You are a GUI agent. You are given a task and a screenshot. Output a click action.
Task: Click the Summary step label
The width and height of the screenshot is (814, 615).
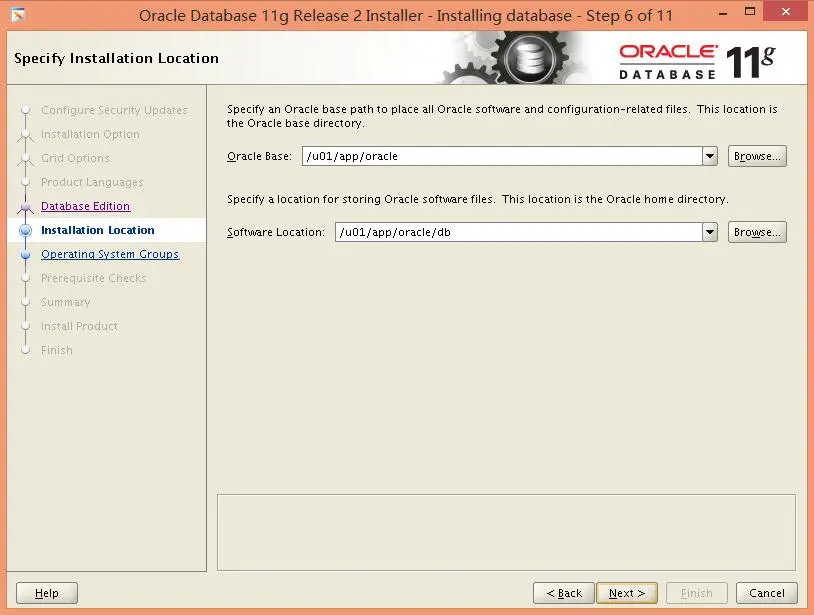pos(65,302)
